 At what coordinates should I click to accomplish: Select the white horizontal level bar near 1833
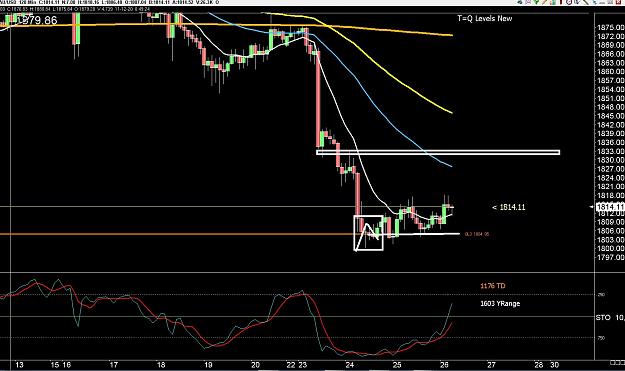click(438, 152)
